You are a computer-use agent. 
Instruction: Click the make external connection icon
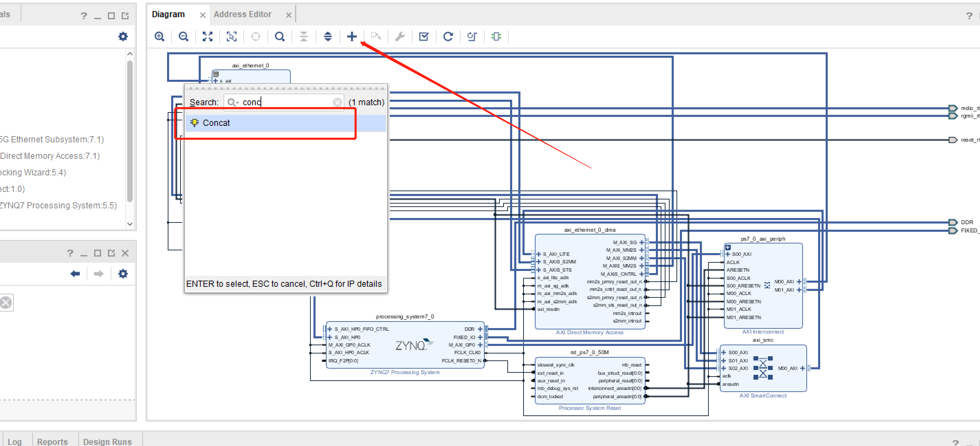coord(376,36)
